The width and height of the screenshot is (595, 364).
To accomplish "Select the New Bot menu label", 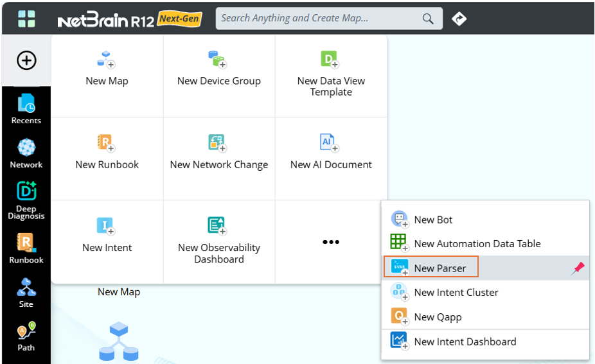I will point(433,220).
